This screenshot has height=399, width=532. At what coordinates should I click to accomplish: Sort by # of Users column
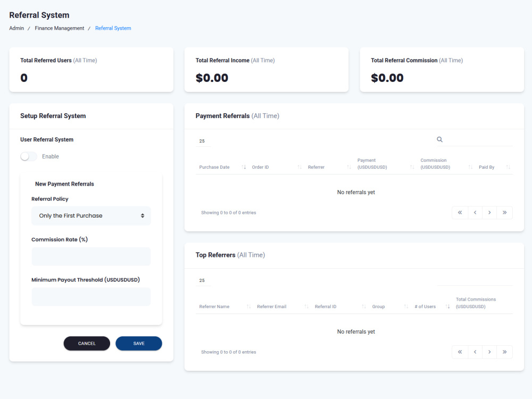[x=431, y=306]
